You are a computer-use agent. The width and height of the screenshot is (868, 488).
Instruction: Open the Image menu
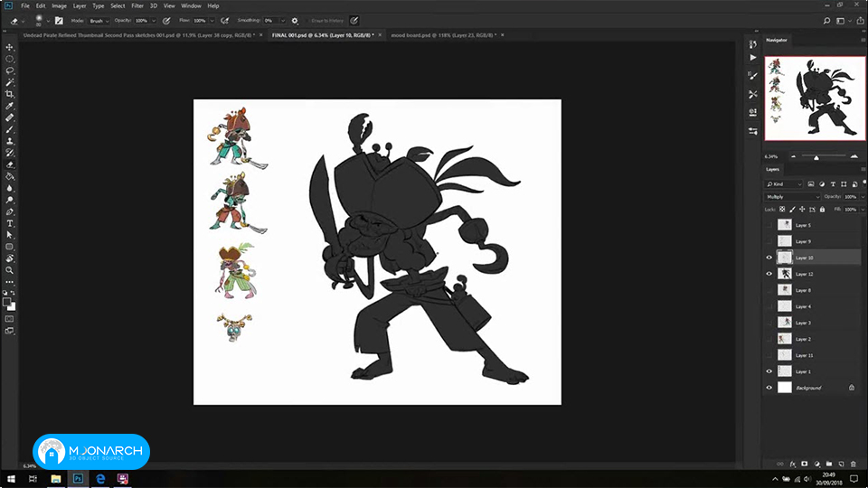coord(60,5)
